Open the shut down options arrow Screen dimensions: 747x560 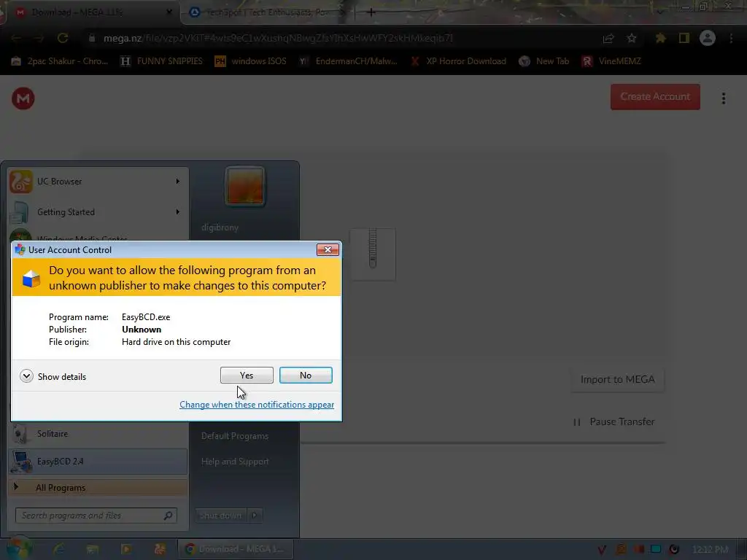click(x=255, y=516)
